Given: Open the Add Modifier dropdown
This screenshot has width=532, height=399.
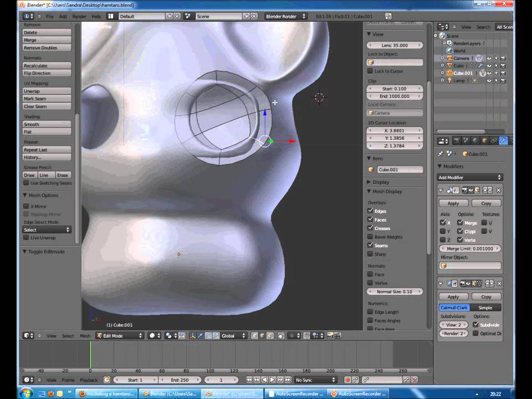Looking at the screenshot, I should (x=469, y=177).
